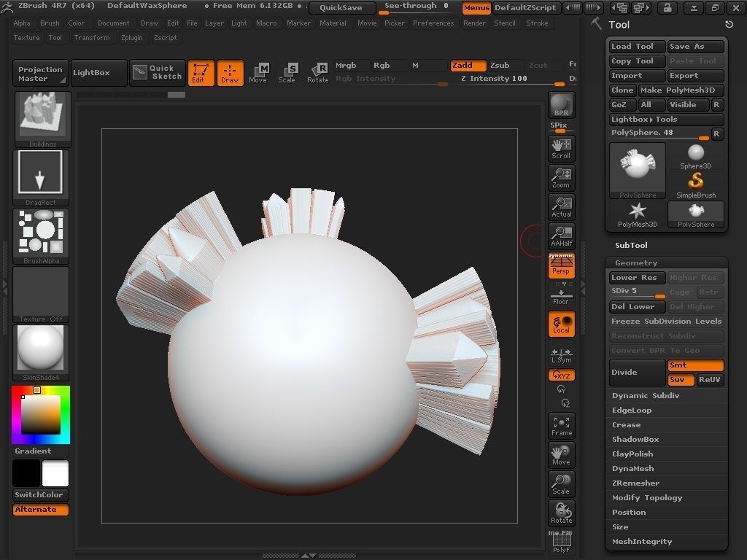Screen dimensions: 747x560
Task: Click the Gradient button
Action: [x=41, y=451]
